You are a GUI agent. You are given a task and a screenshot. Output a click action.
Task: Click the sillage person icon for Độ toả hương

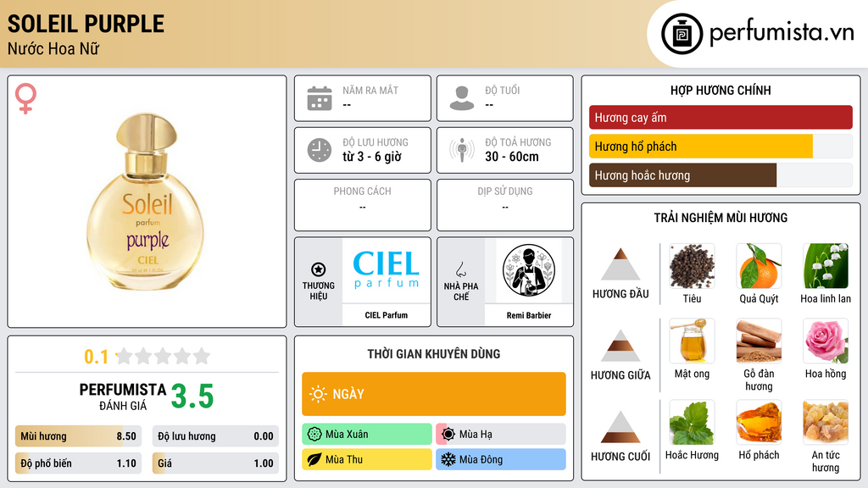(x=462, y=150)
